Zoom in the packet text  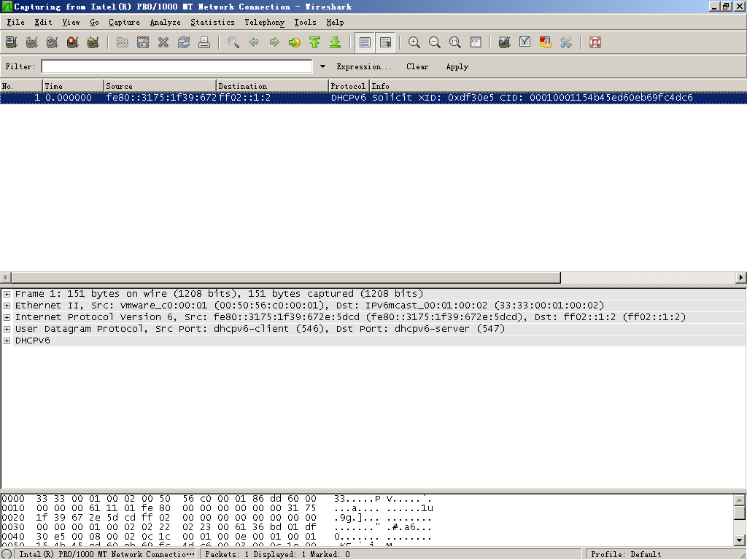click(414, 42)
